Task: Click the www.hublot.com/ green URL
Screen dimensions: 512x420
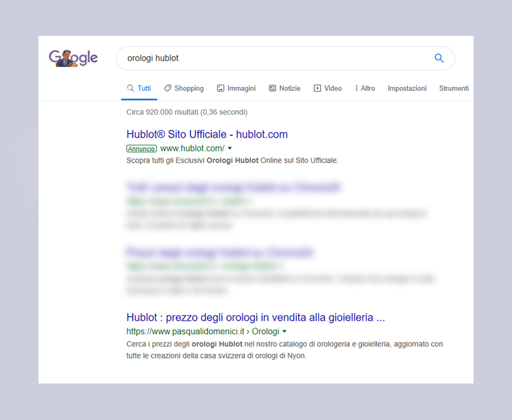Action: click(192, 149)
